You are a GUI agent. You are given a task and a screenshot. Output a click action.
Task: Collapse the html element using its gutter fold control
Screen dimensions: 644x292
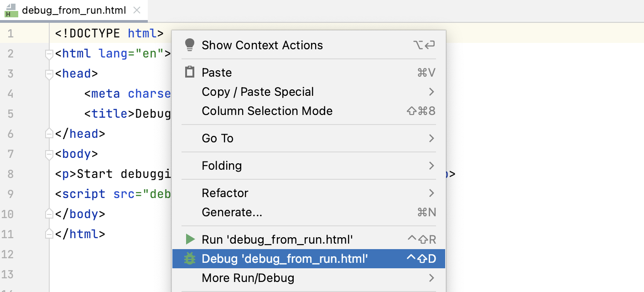pyautogui.click(x=49, y=55)
